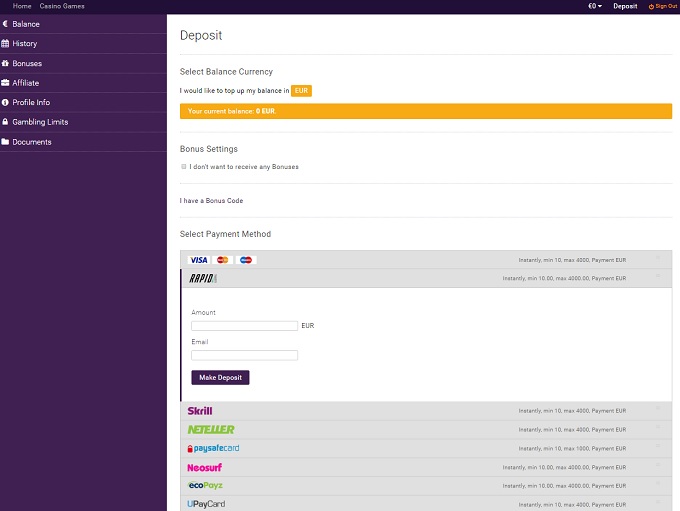The image size is (680, 511).
Task: Change the EUR balance currency selector
Action: click(301, 91)
